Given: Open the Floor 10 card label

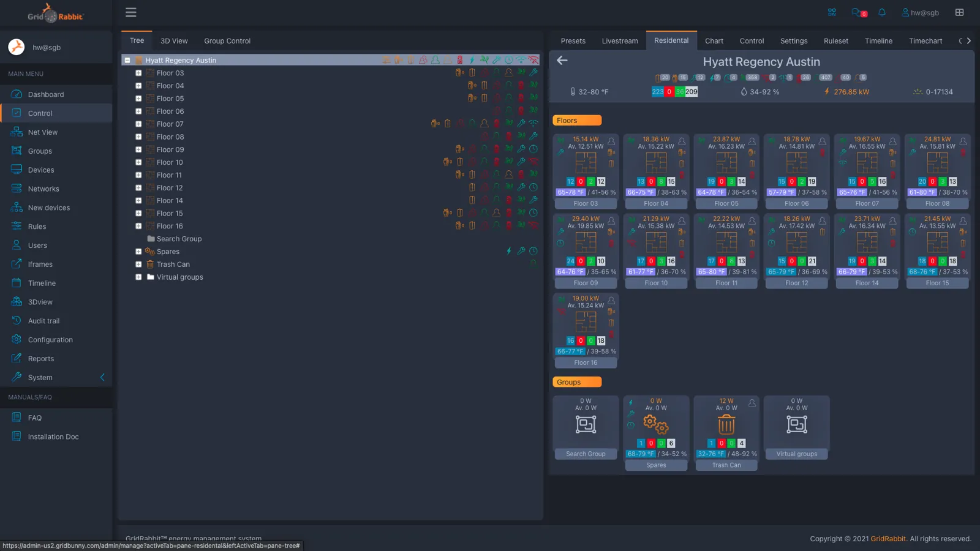Looking at the screenshot, I should coord(656,283).
